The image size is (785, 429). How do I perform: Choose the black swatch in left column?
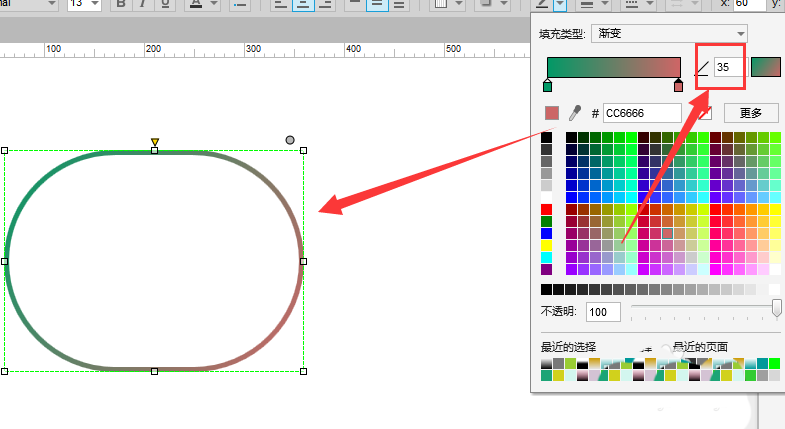tap(547, 137)
